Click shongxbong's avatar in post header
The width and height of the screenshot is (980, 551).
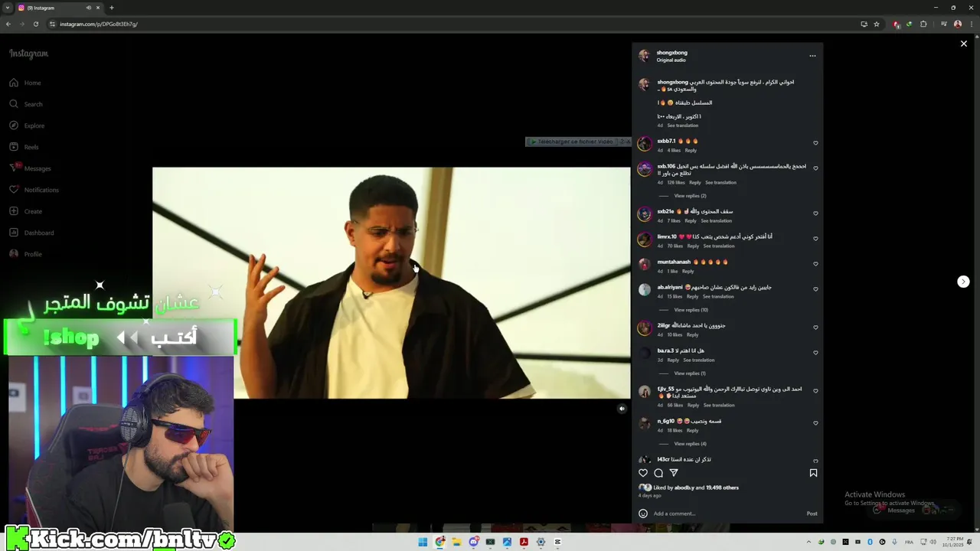point(644,56)
